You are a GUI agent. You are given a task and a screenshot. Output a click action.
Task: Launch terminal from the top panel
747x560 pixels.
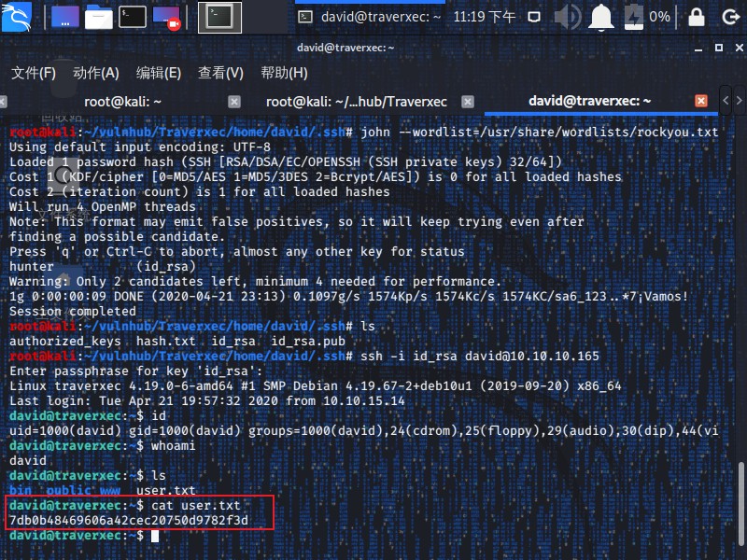click(x=132, y=17)
